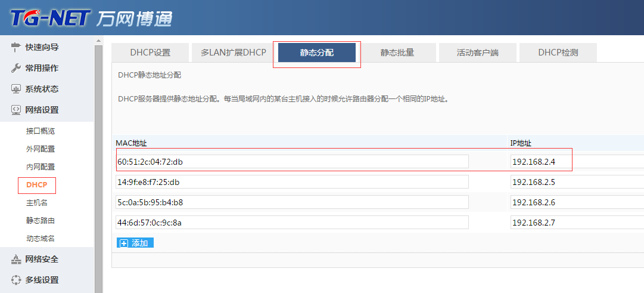Click the 系统状态 monitor icon
The width and height of the screenshot is (644, 293).
point(16,89)
